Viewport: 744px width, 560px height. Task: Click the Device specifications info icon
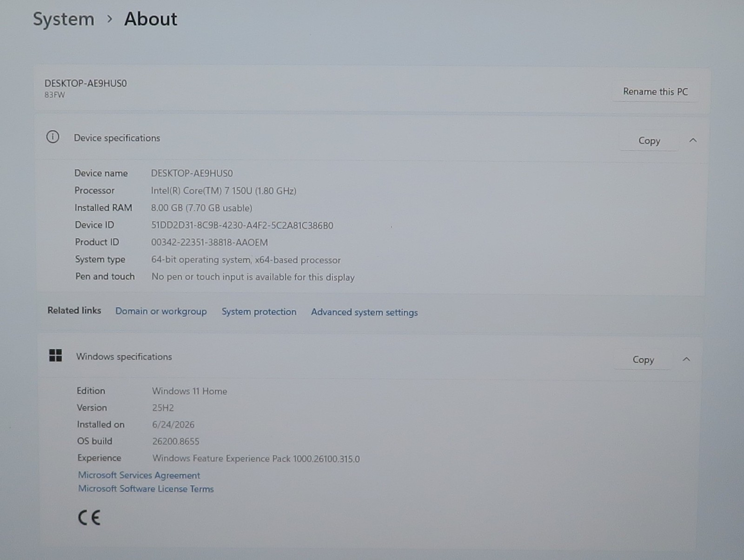53,137
